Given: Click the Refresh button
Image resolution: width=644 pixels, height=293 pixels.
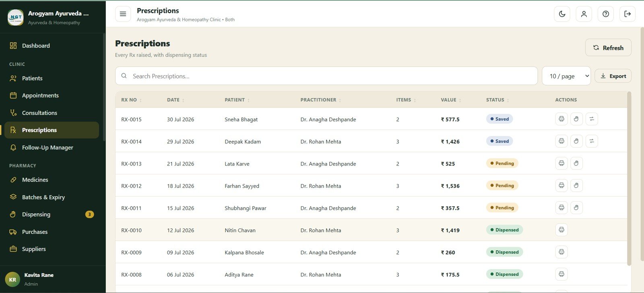Looking at the screenshot, I should [608, 47].
